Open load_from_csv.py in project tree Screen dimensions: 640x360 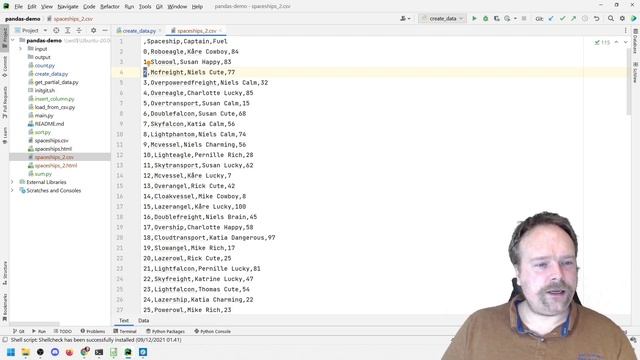(55, 107)
